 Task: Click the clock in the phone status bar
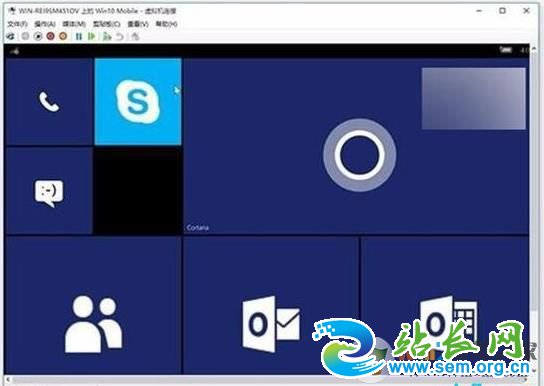click(x=524, y=51)
